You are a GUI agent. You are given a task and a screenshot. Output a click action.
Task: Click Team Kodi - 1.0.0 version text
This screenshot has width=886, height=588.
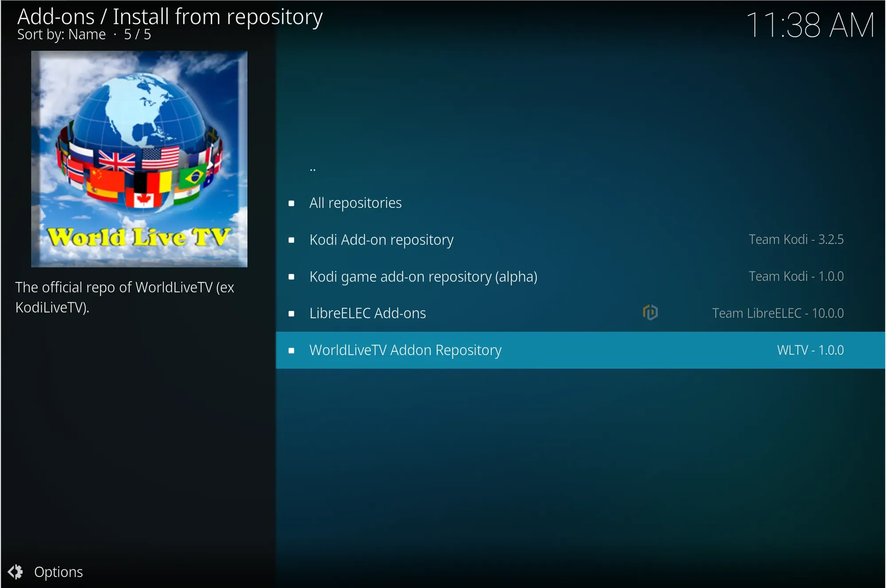coord(796,276)
